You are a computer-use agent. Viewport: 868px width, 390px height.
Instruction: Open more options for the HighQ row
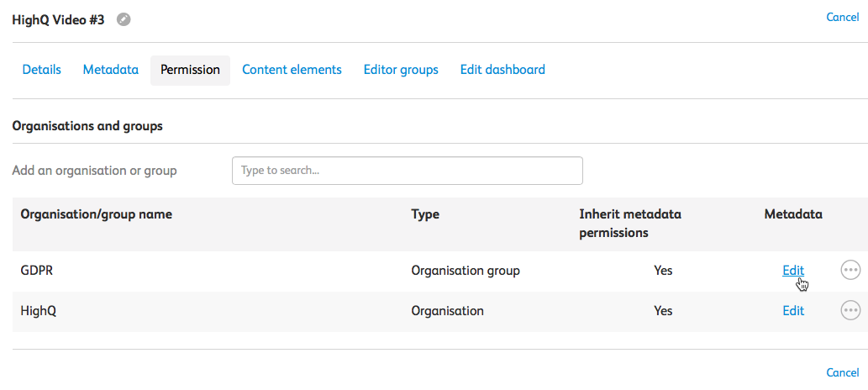850,310
